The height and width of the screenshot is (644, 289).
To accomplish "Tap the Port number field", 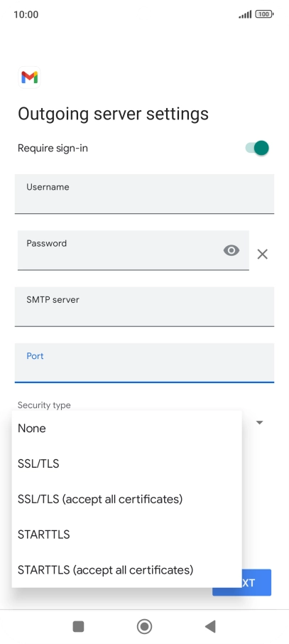I will pos(145,363).
